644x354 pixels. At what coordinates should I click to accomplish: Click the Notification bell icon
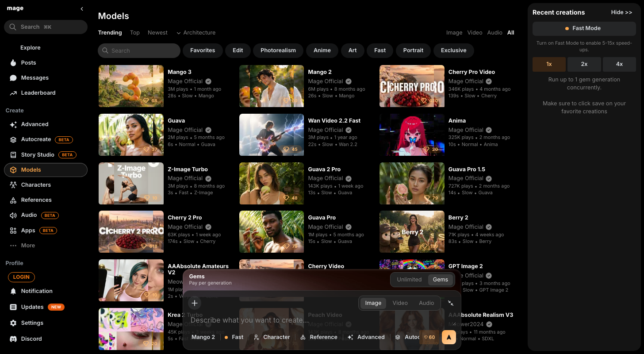pos(13,291)
